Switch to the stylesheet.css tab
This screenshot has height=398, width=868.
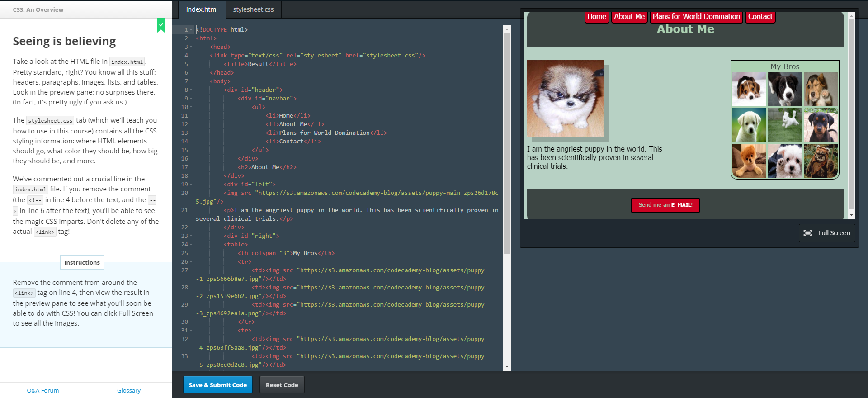pos(253,9)
